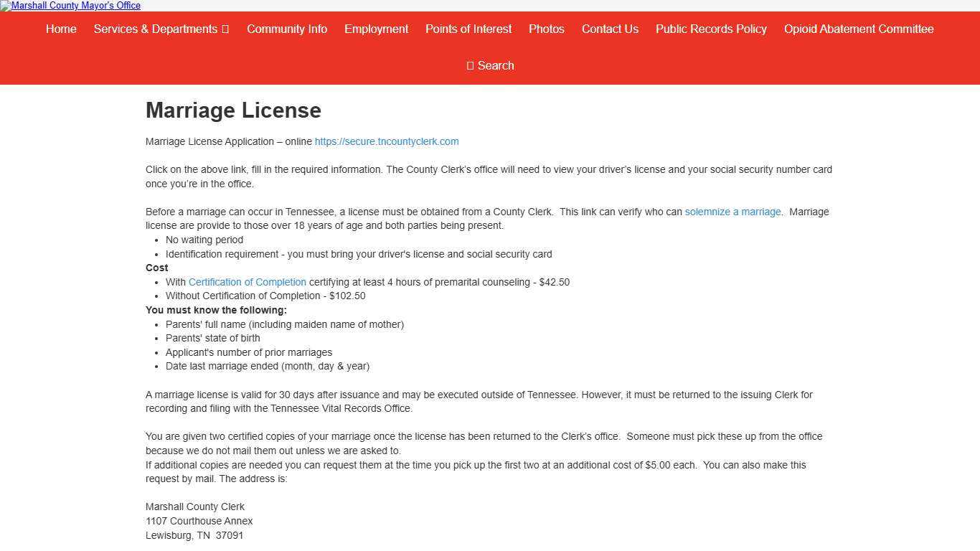Click the Marriage License heading
The height and width of the screenshot is (551, 980).
[233, 110]
